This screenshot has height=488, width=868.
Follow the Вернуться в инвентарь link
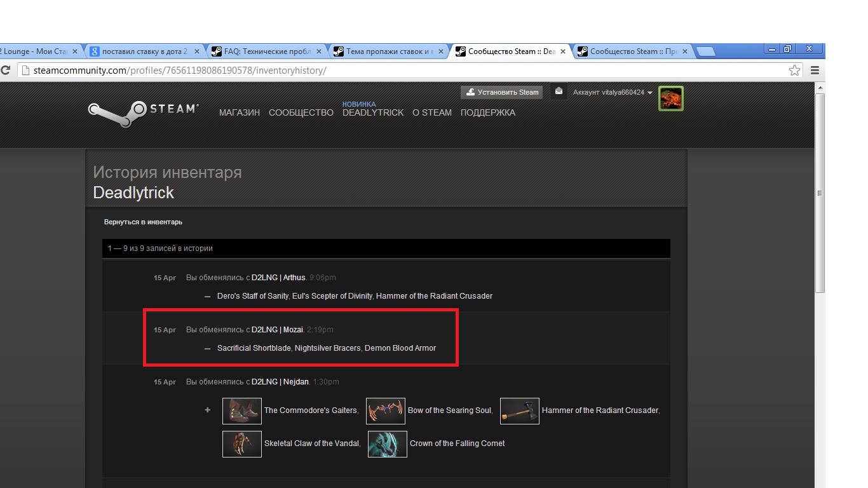[144, 222]
